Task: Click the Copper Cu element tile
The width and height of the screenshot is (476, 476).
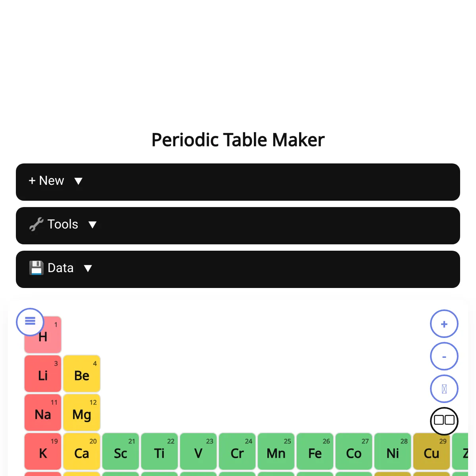Action: point(432,452)
